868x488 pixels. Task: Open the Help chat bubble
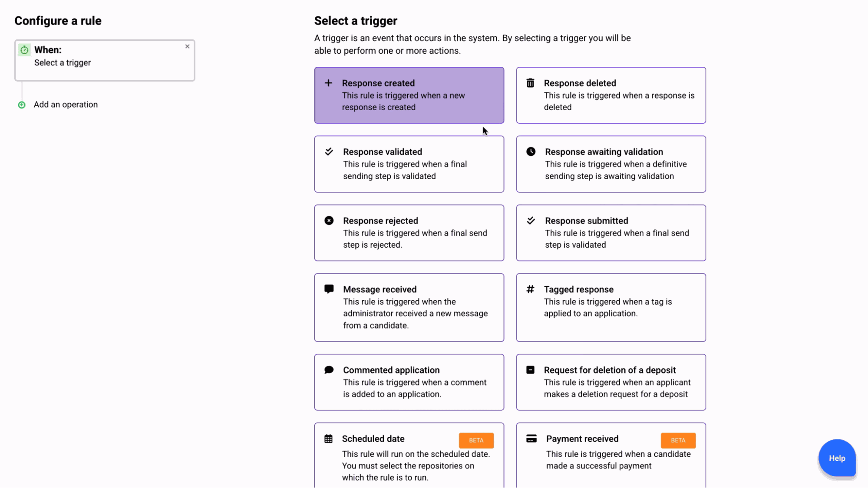pyautogui.click(x=837, y=458)
